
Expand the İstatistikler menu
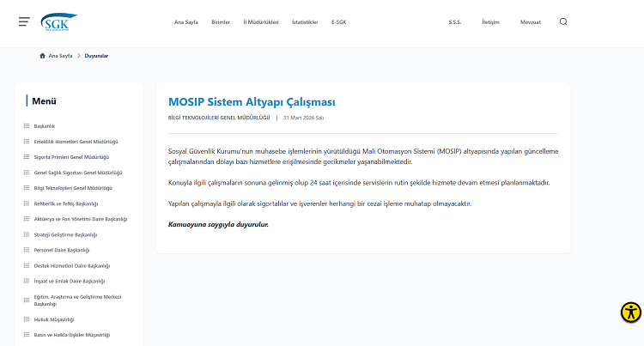[x=305, y=22]
